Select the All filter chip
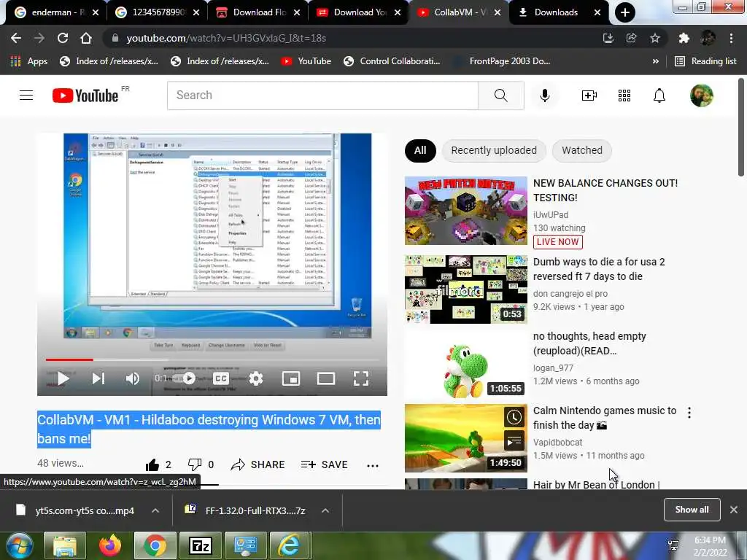This screenshot has height=560, width=747. (420, 150)
